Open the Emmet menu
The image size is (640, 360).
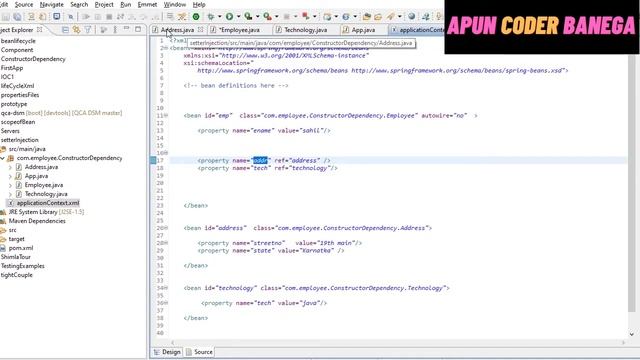pos(147,4)
